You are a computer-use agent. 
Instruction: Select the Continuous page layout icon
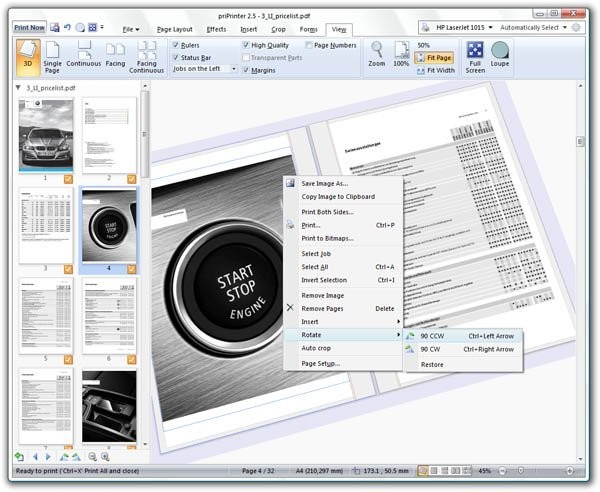tap(84, 56)
